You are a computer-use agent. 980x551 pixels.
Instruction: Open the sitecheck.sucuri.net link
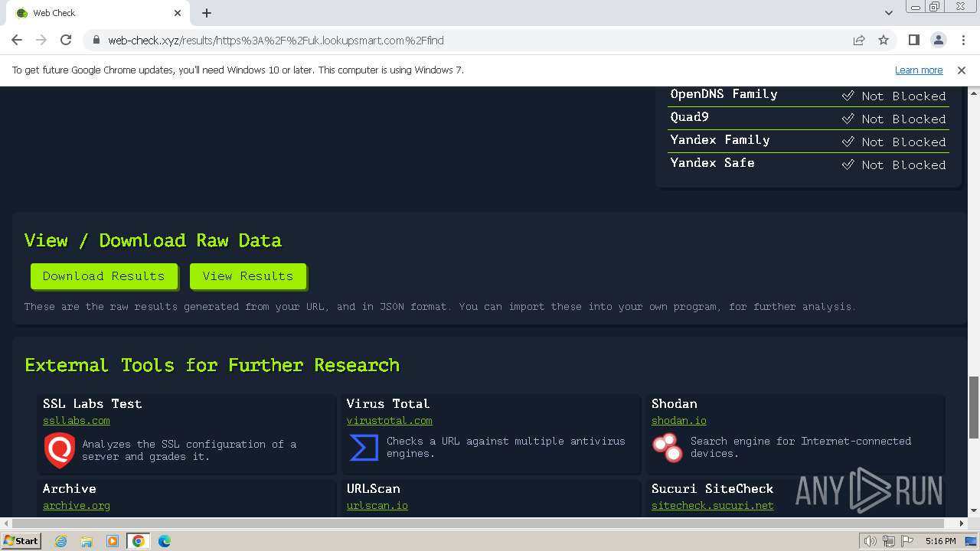713,506
